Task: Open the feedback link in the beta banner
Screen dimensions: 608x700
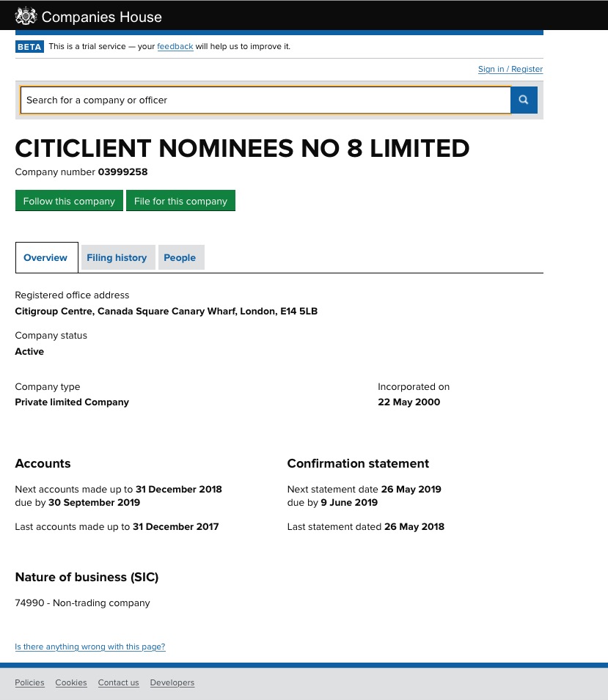Action: 175,46
